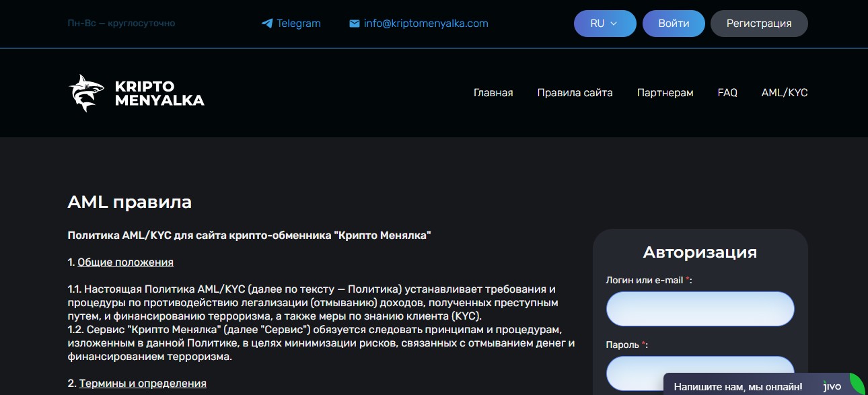Click the Регистрация button

759,24
